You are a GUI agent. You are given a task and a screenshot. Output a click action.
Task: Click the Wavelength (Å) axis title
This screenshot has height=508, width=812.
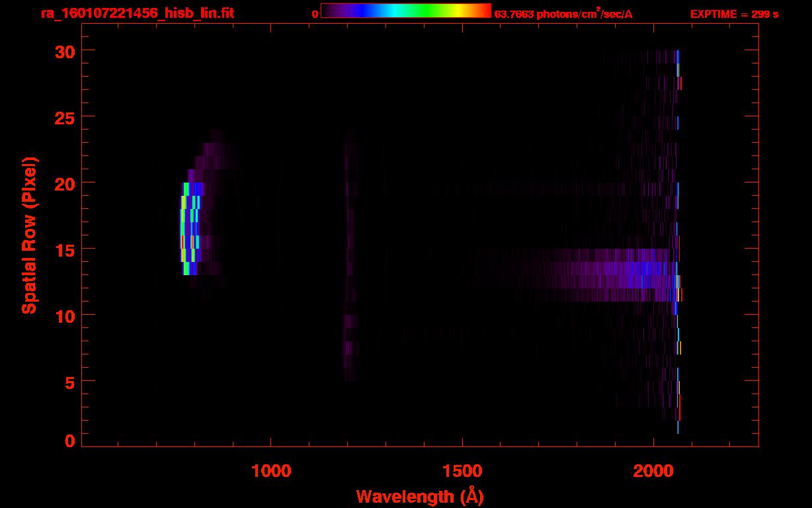pyautogui.click(x=420, y=496)
